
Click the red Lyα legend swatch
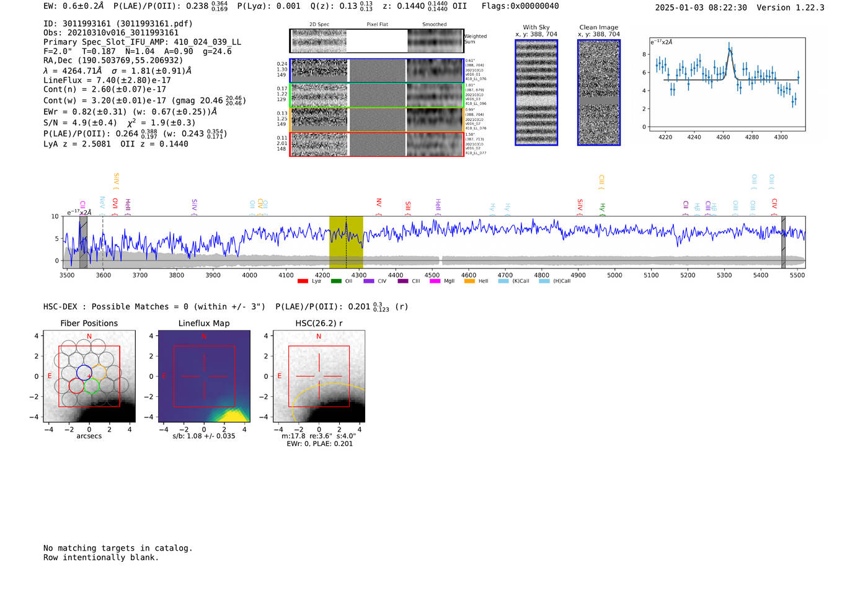tap(303, 282)
